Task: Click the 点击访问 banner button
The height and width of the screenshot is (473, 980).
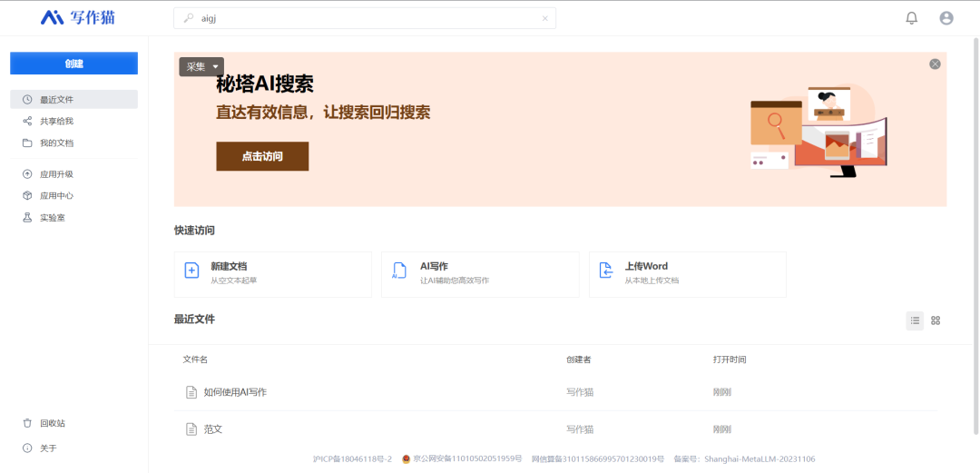Action: [x=262, y=156]
